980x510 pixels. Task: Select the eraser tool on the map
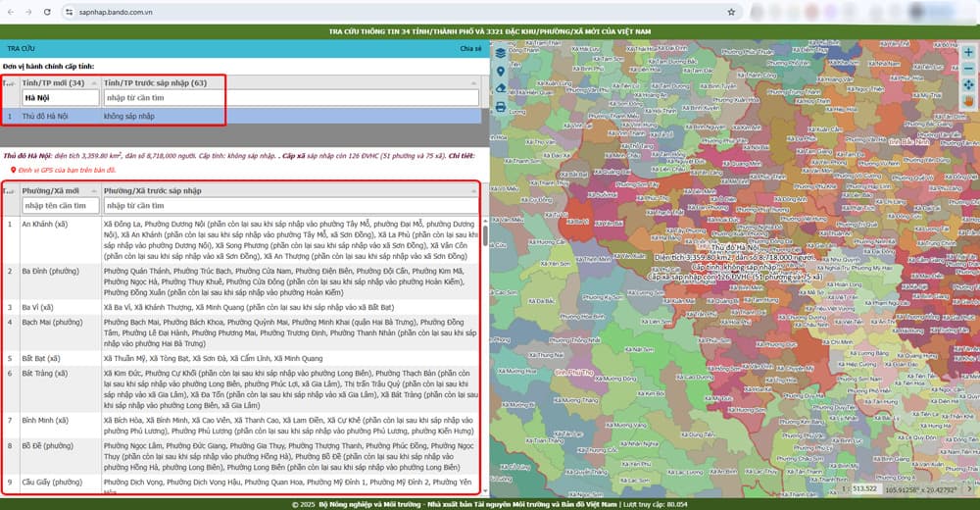(x=501, y=88)
